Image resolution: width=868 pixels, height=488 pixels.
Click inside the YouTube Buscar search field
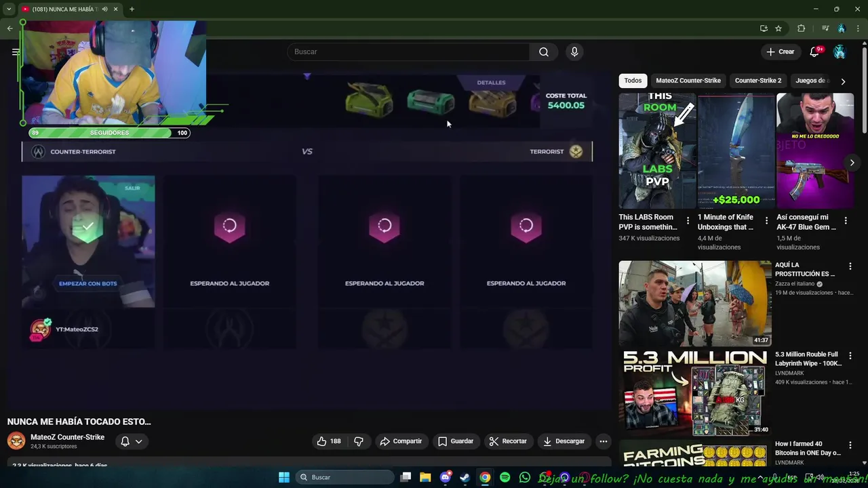click(x=408, y=52)
